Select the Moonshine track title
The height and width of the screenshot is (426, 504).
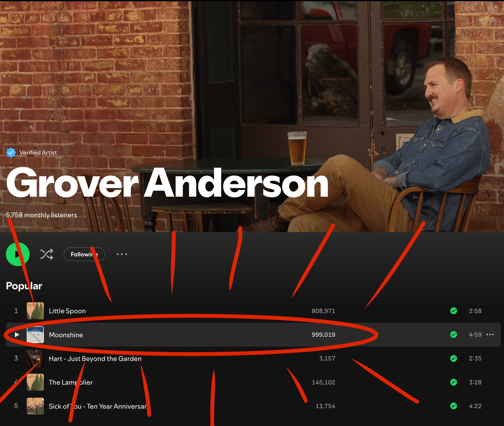pos(66,335)
